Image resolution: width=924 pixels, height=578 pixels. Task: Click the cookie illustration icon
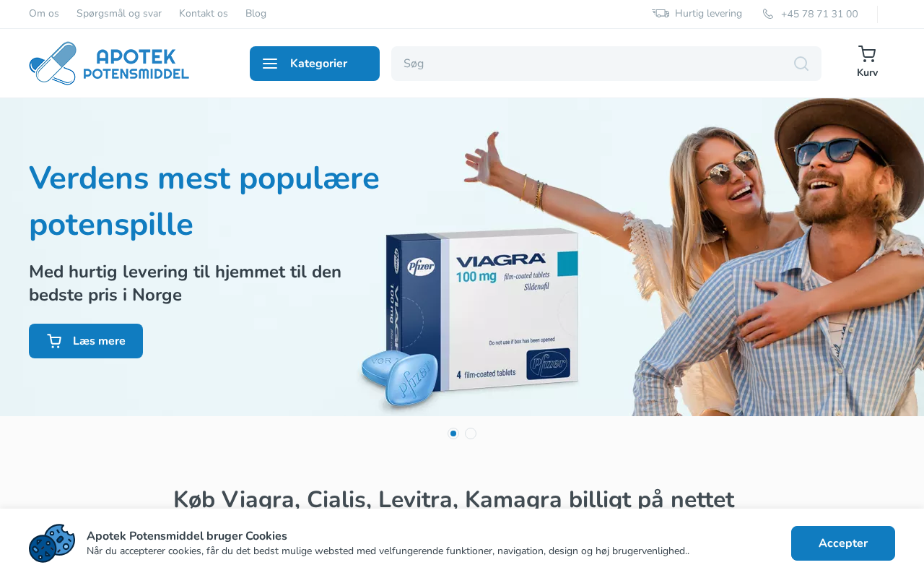(x=52, y=543)
